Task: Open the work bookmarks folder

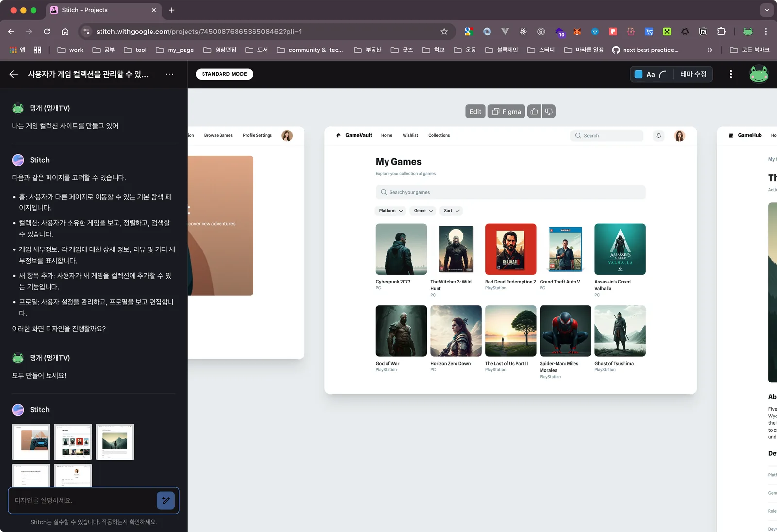Action: (x=70, y=50)
